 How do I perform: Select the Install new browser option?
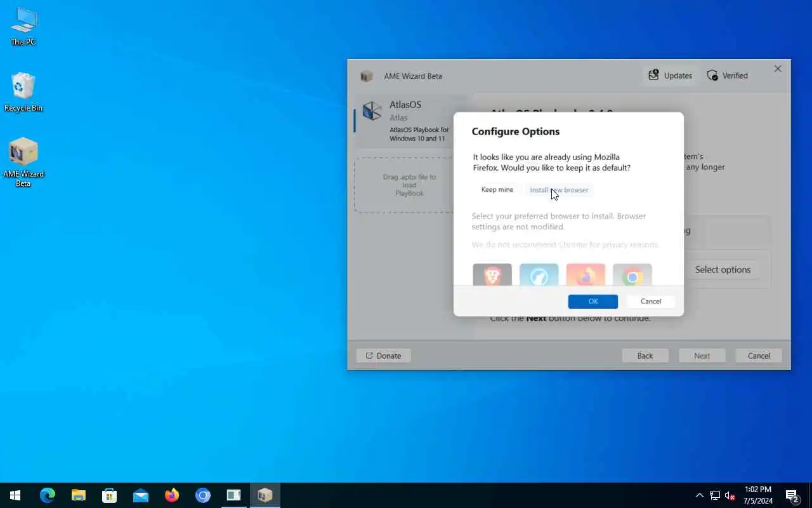point(559,190)
